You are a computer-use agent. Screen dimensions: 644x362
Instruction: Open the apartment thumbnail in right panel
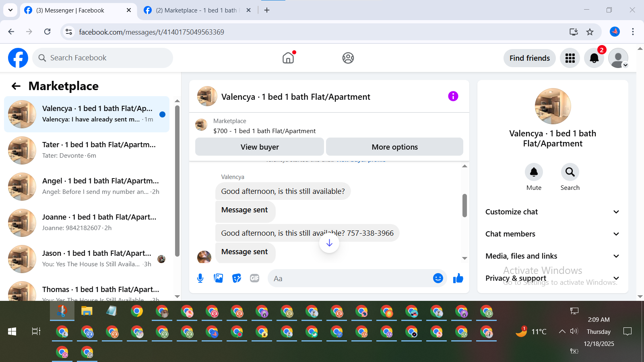pos(553,106)
